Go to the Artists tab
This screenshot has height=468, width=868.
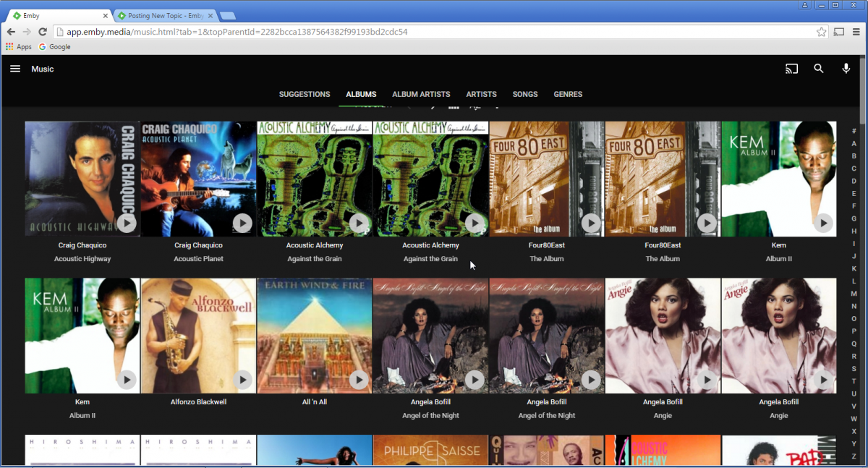[481, 94]
